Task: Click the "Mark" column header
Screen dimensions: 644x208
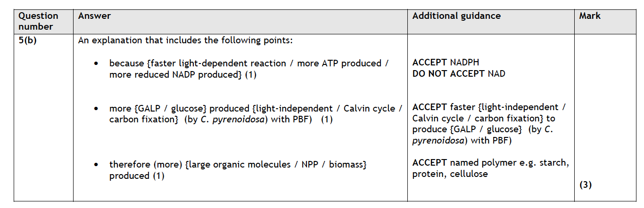Action: tap(590, 16)
